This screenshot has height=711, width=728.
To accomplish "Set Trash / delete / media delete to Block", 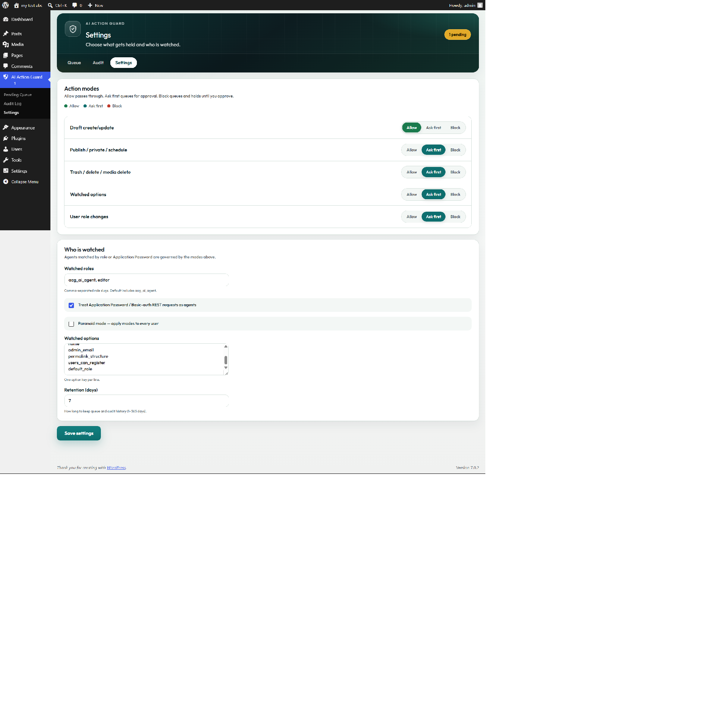I will pyautogui.click(x=455, y=172).
